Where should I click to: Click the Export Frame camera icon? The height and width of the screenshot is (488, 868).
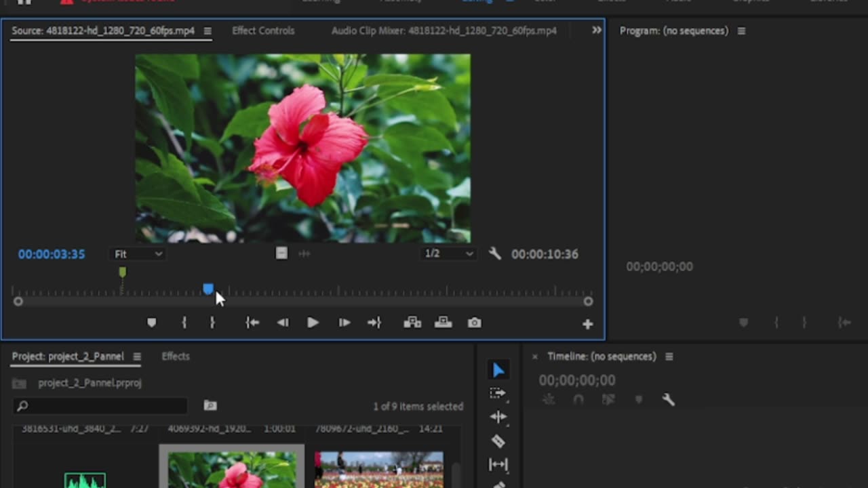click(x=475, y=323)
